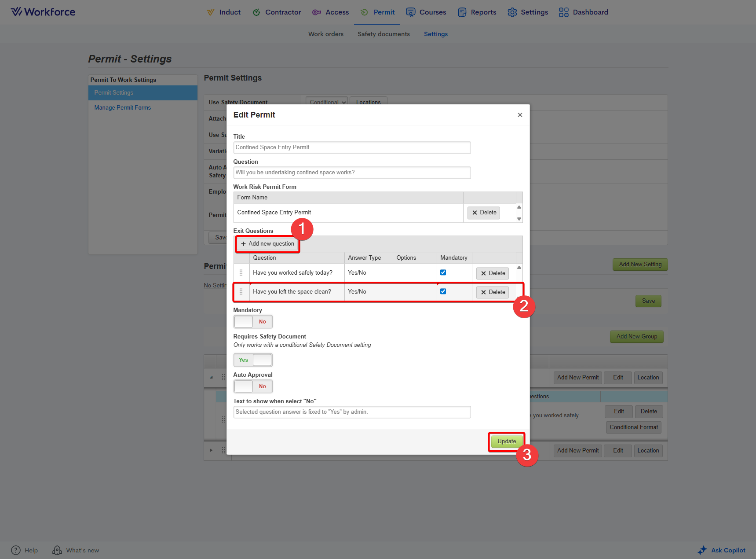Collapse the expanded permit group row arrow
756x559 pixels.
pyautogui.click(x=211, y=377)
